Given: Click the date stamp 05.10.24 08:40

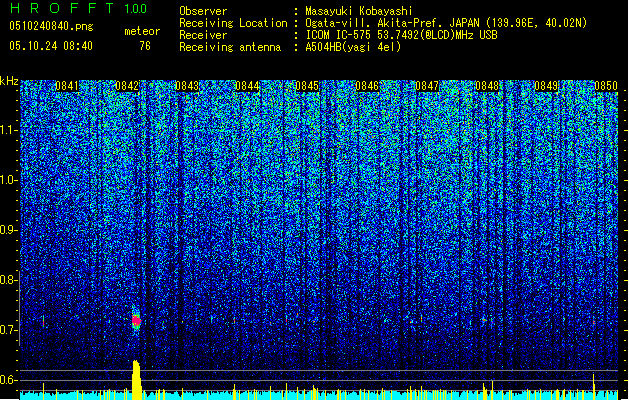Looking at the screenshot, I should [51, 46].
